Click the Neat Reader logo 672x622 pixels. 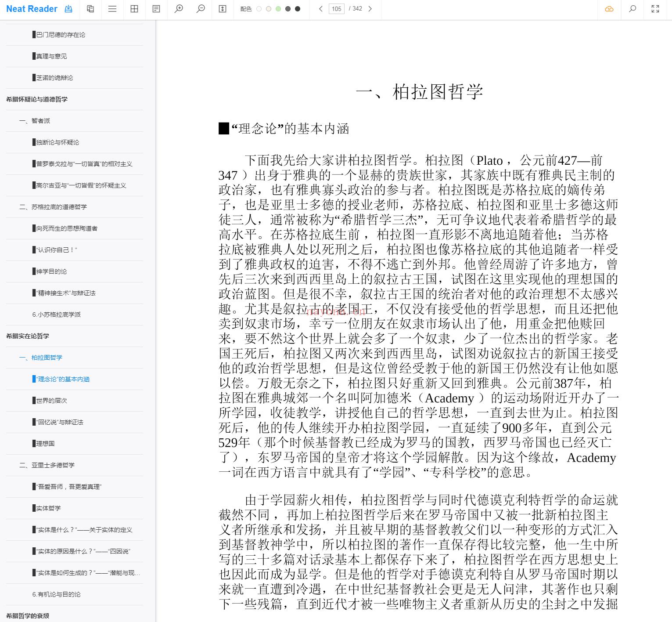(32, 9)
